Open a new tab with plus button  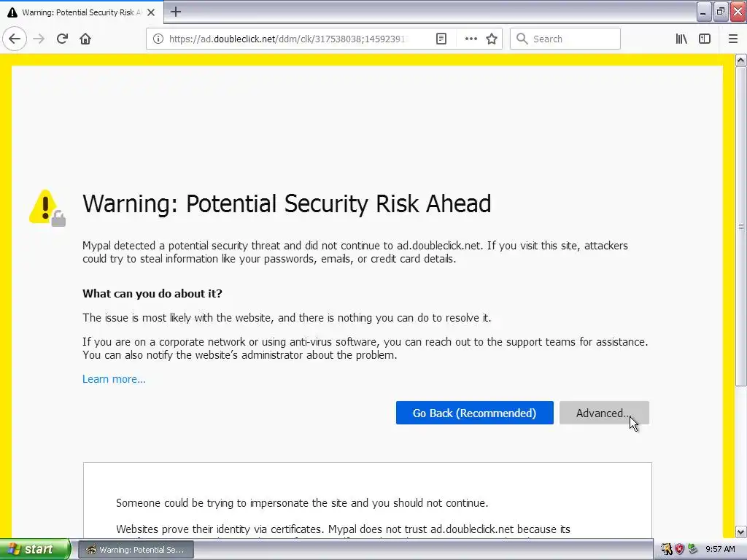point(175,12)
